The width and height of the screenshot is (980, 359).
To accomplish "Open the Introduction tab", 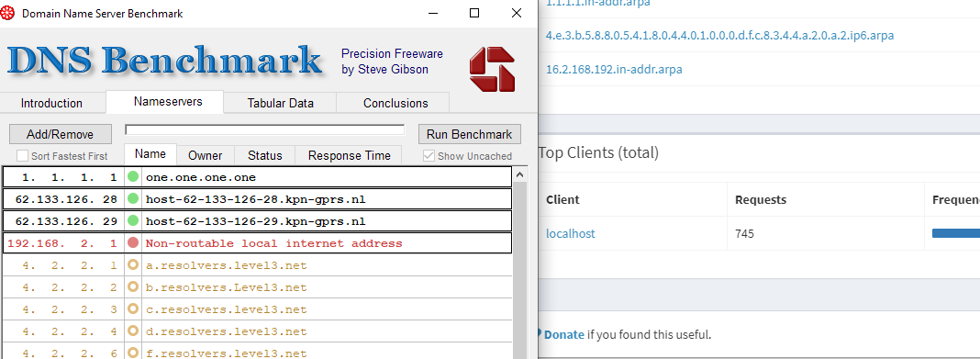I will [x=52, y=103].
